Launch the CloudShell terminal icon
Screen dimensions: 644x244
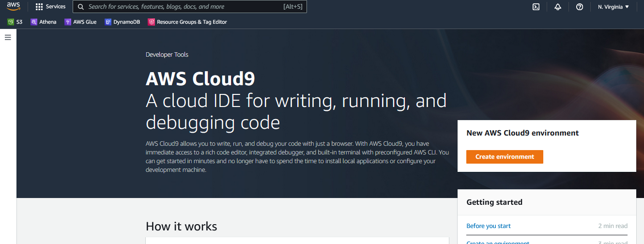536,7
